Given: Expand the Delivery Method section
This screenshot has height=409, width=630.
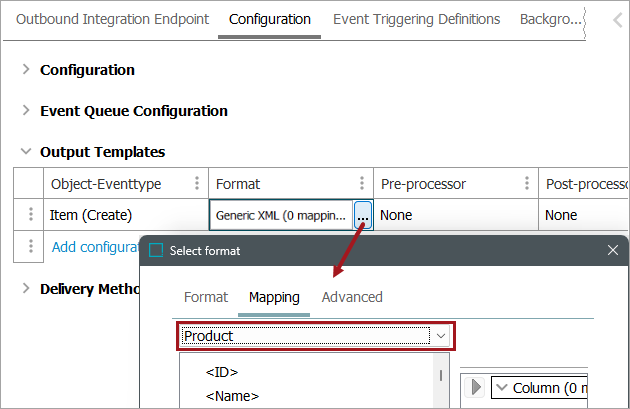Looking at the screenshot, I should click(26, 289).
